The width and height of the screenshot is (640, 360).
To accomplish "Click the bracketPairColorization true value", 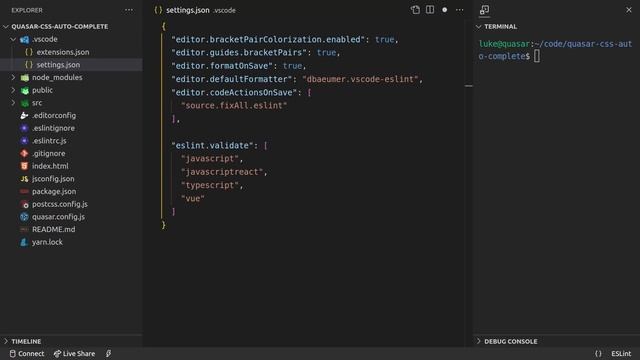I will pyautogui.click(x=384, y=40).
